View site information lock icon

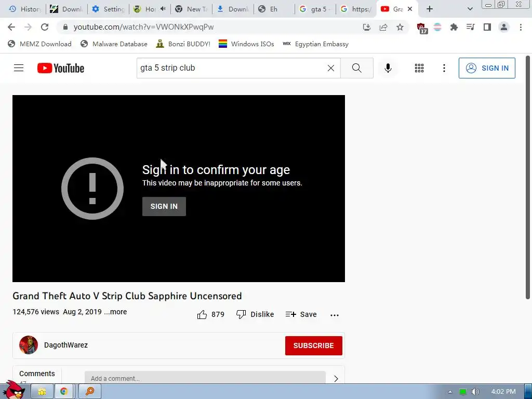(x=65, y=27)
